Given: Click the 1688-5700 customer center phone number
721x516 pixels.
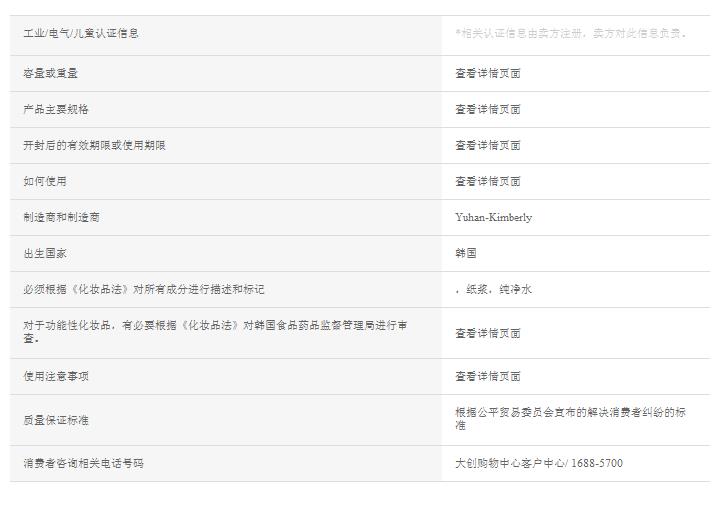Looking at the screenshot, I should (x=597, y=464).
